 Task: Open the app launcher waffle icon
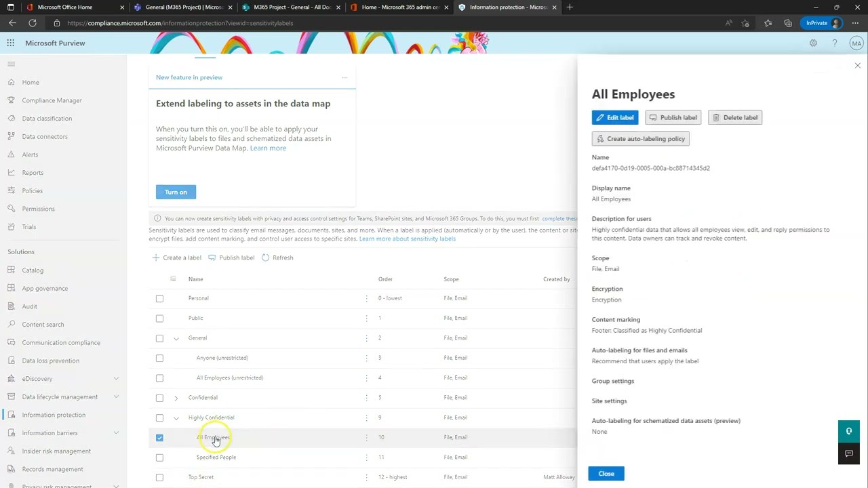(x=11, y=43)
